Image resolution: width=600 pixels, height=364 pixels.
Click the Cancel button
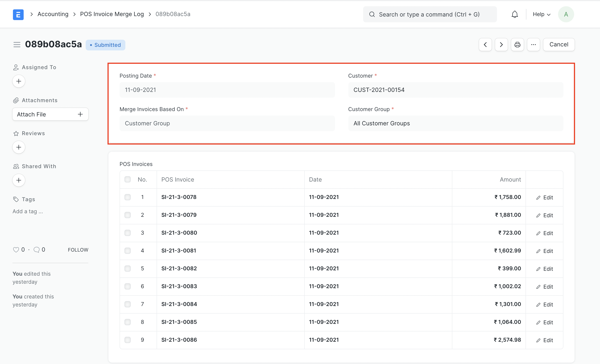click(x=559, y=44)
